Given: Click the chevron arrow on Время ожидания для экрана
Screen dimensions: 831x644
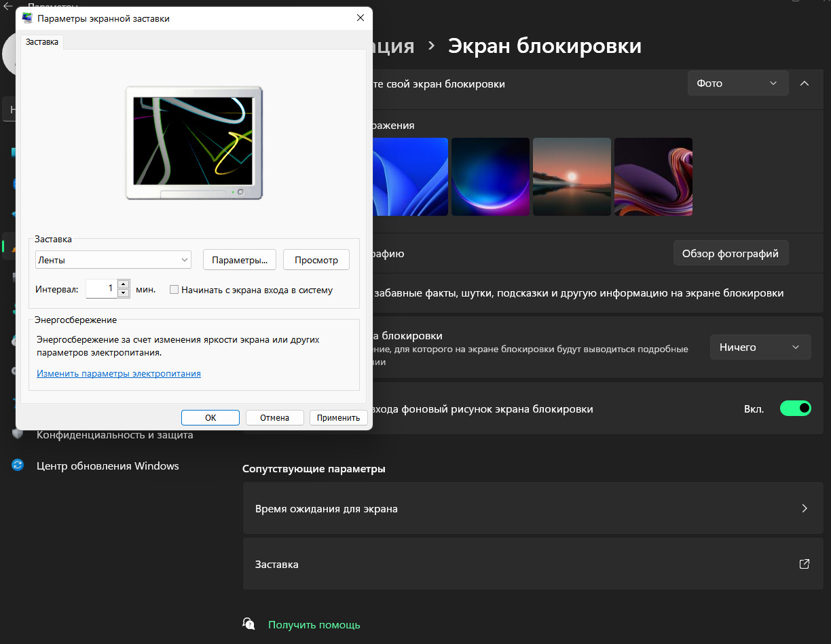Looking at the screenshot, I should (x=805, y=508).
